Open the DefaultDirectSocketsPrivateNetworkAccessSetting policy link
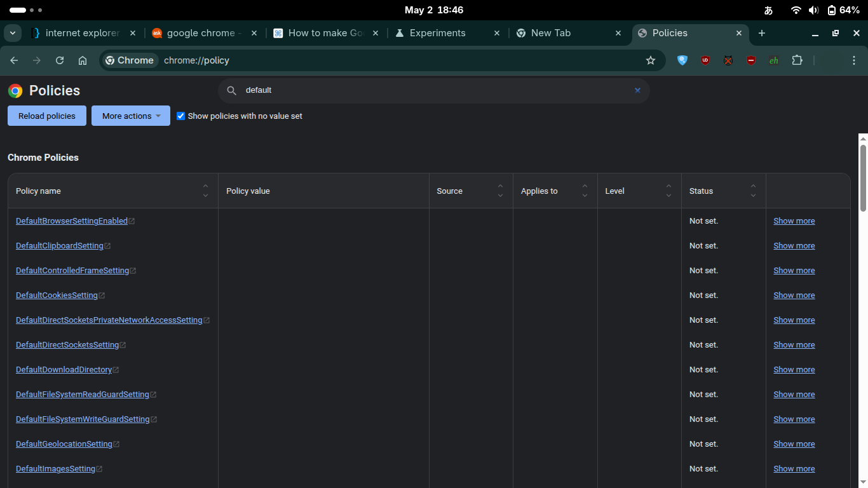The height and width of the screenshot is (488, 868). [109, 320]
